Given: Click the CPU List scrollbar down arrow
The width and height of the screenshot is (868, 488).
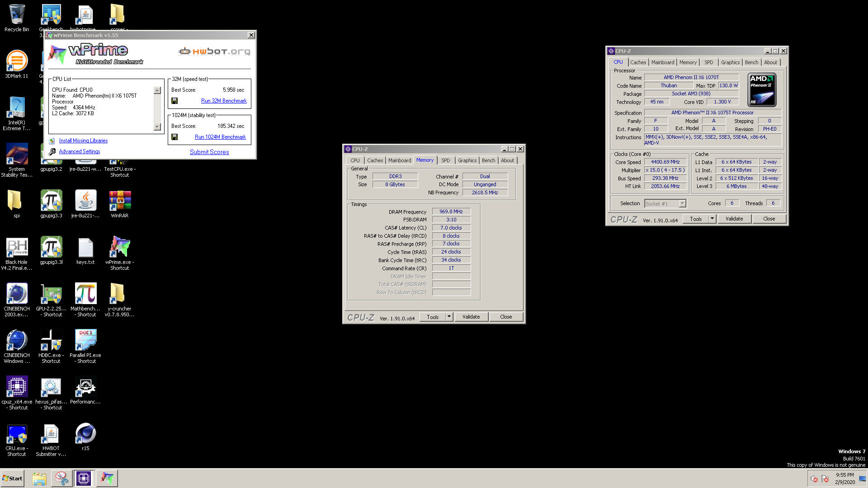Looking at the screenshot, I should tap(157, 127).
